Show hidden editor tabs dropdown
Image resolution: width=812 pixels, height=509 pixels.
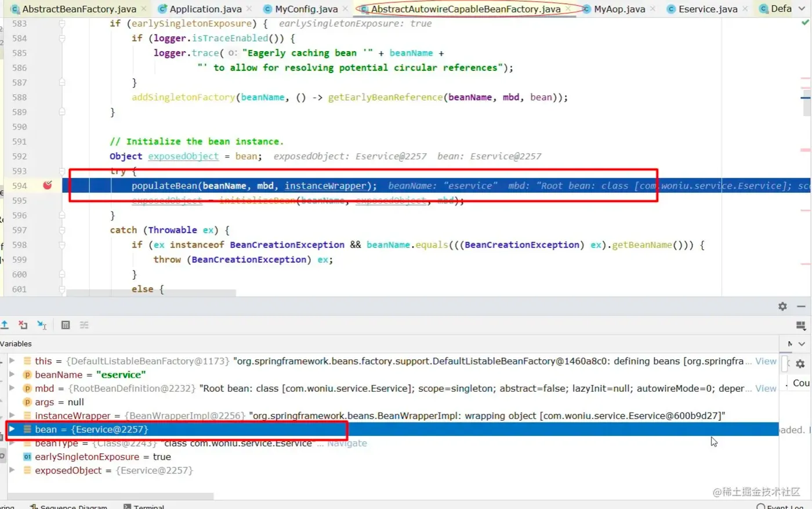point(802,9)
